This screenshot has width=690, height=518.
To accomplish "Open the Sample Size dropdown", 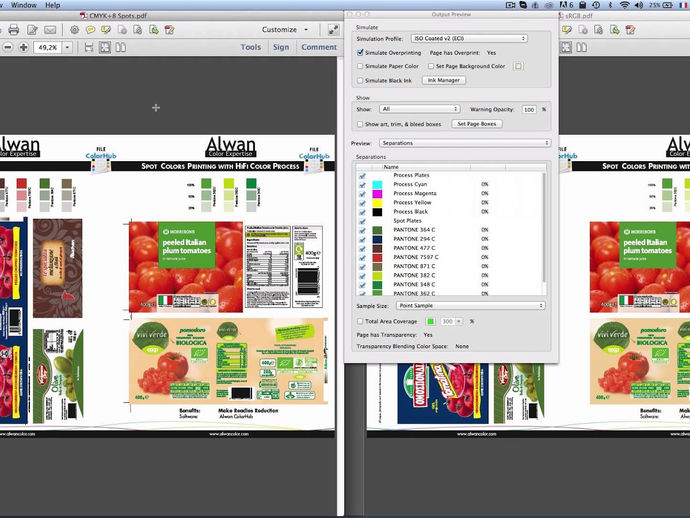I will click(470, 305).
